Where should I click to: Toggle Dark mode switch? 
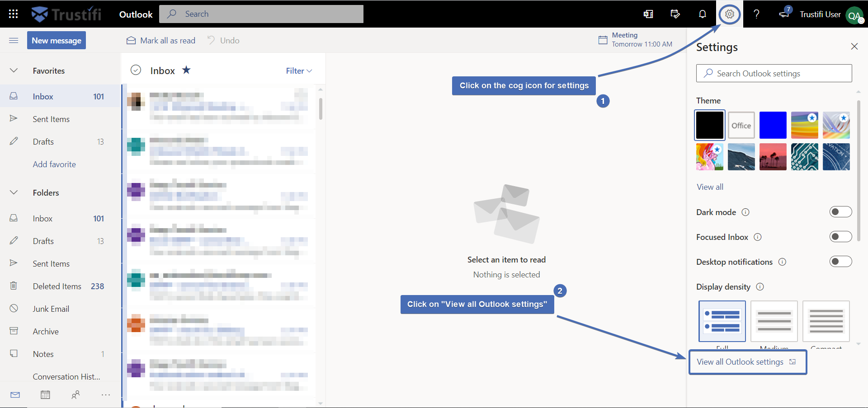pos(840,212)
